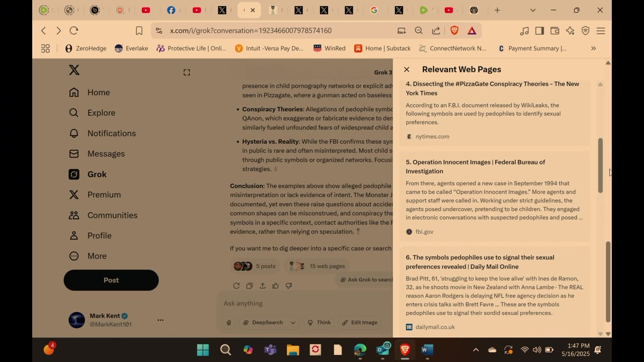Enable DeepSearch mode
This screenshot has height=362, width=644.
(263, 322)
